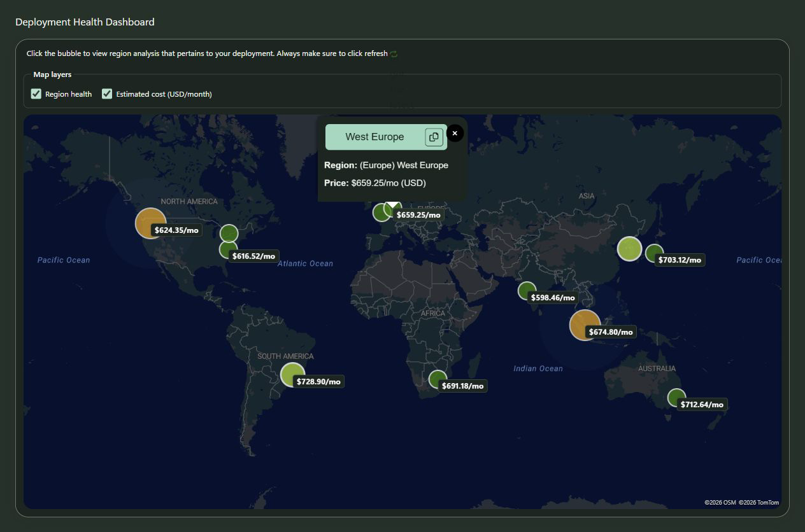Copy the West Europe region name
The width and height of the screenshot is (805, 532).
coord(434,137)
